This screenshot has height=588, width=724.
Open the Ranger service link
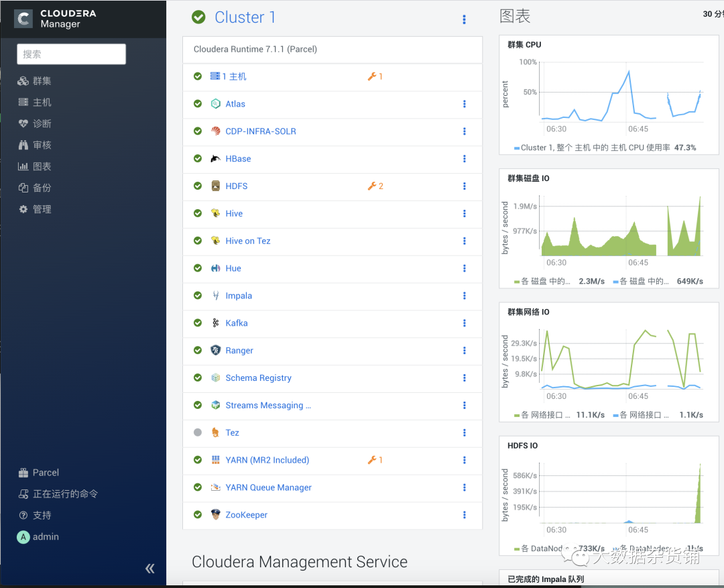[239, 351]
